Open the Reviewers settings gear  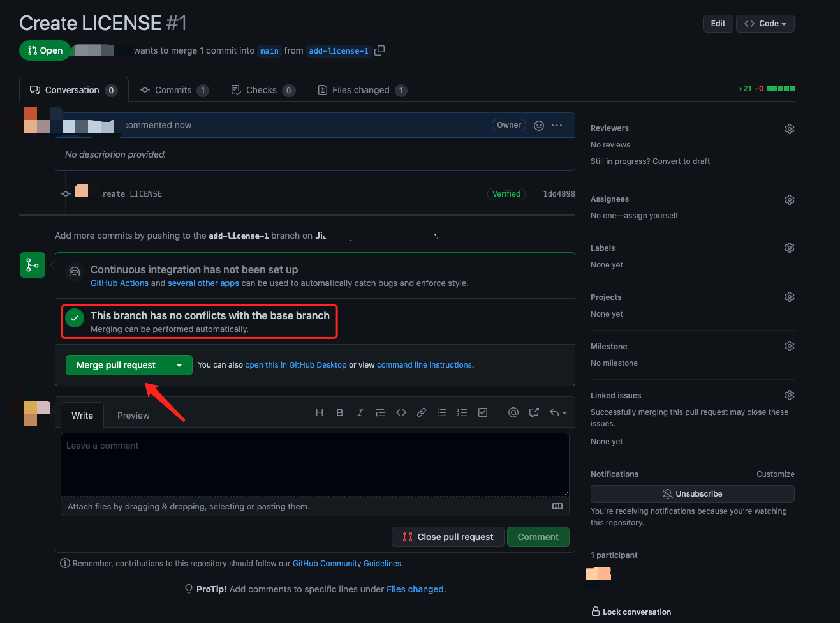[789, 128]
